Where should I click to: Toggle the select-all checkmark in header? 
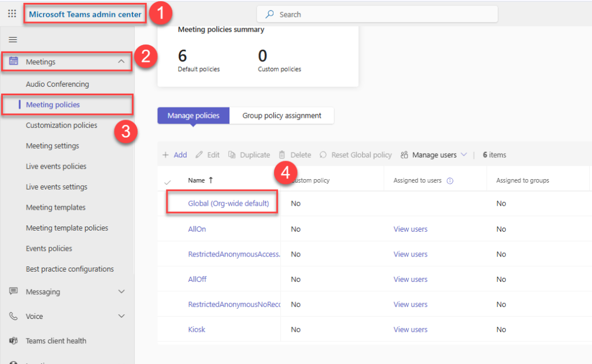tap(168, 182)
